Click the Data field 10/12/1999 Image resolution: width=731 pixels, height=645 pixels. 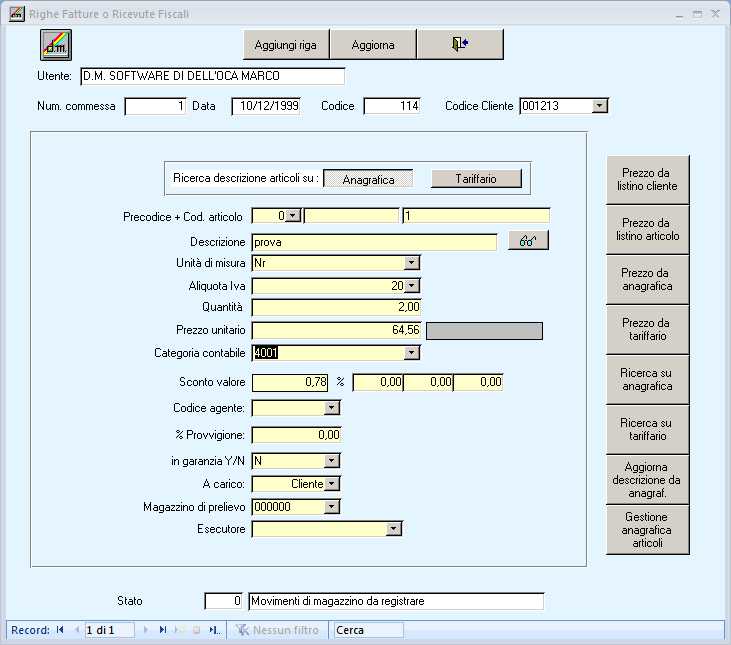coord(266,106)
